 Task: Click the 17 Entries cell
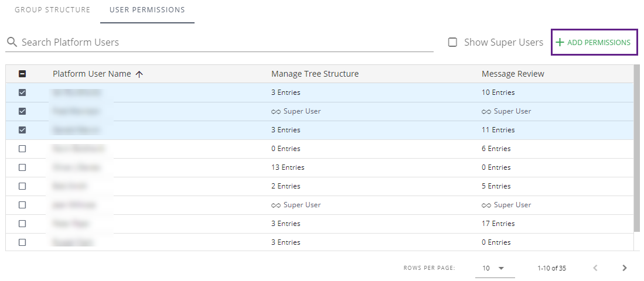498,224
